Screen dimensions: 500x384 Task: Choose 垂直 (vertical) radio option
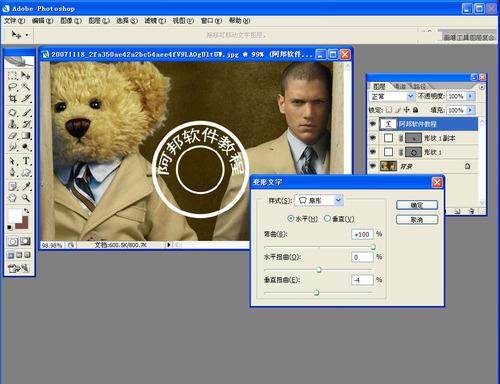(327, 219)
